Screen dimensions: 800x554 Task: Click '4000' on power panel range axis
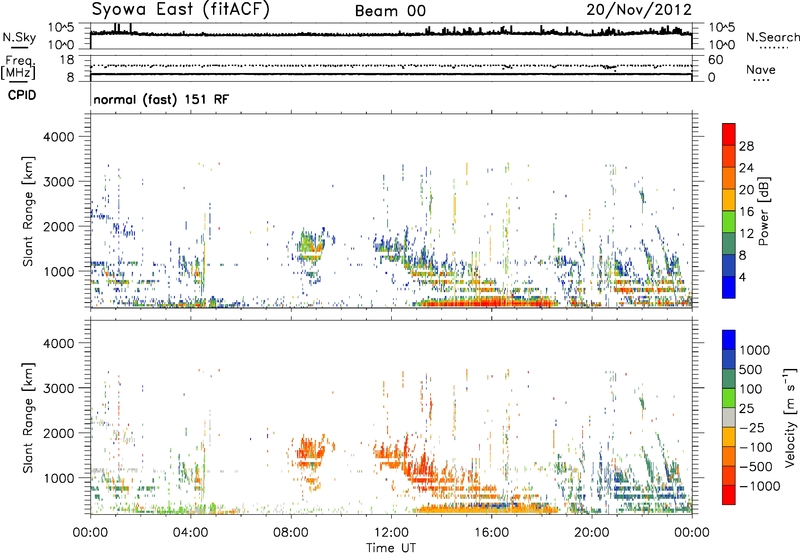pyautogui.click(x=58, y=137)
